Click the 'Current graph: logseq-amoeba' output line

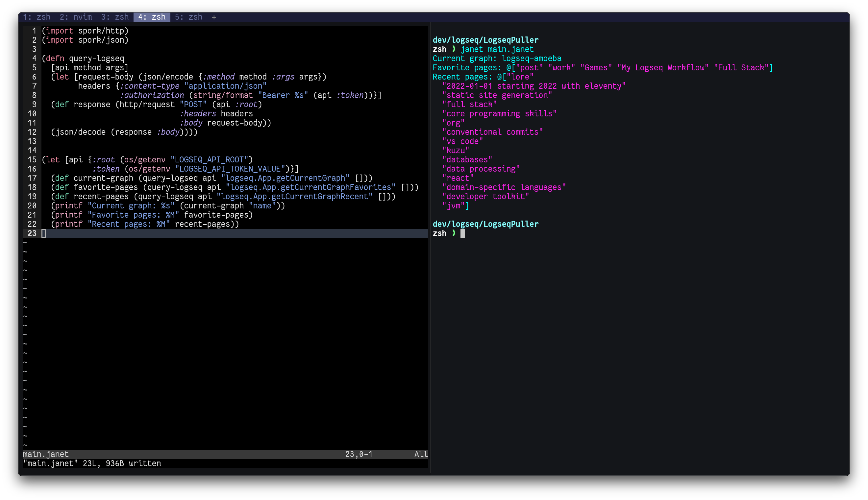pos(497,59)
